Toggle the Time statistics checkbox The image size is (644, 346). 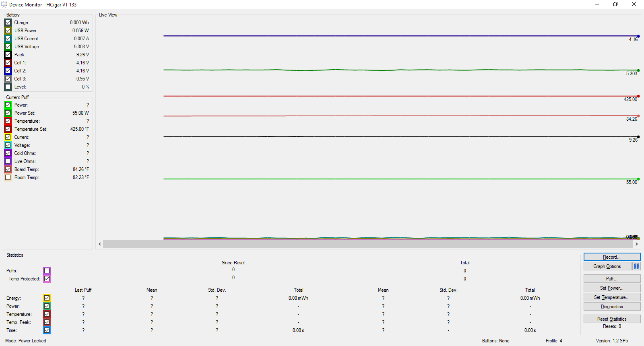click(47, 330)
